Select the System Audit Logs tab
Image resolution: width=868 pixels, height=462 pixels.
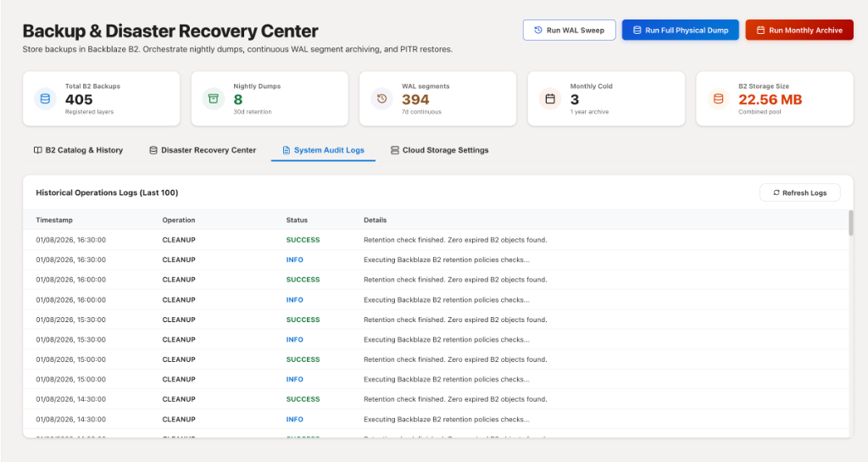pyautogui.click(x=323, y=150)
